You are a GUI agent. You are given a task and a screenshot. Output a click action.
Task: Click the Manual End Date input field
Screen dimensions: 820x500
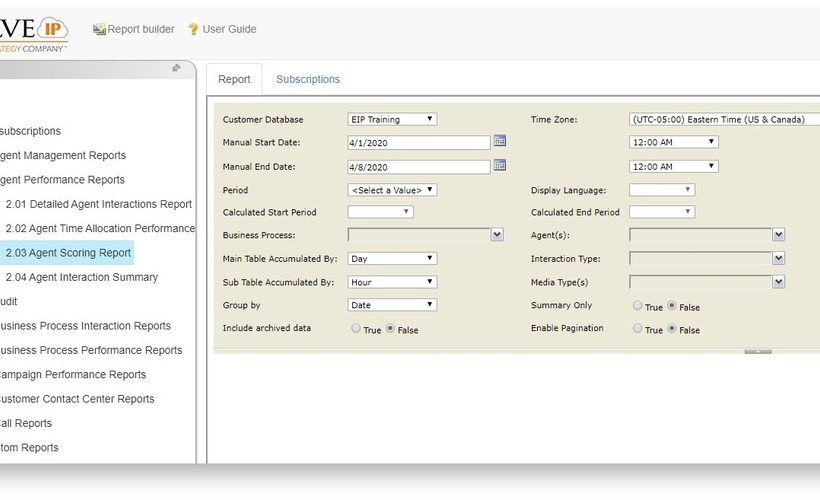pos(419,167)
